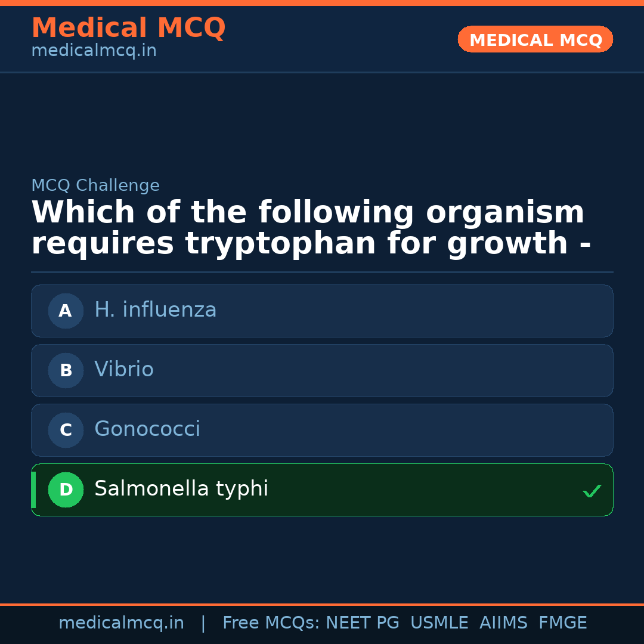Choose the Vibrio answer option

(x=124, y=370)
